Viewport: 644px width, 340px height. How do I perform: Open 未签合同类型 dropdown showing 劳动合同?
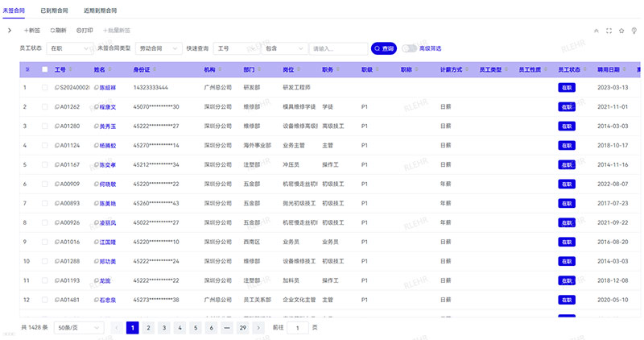coord(159,48)
